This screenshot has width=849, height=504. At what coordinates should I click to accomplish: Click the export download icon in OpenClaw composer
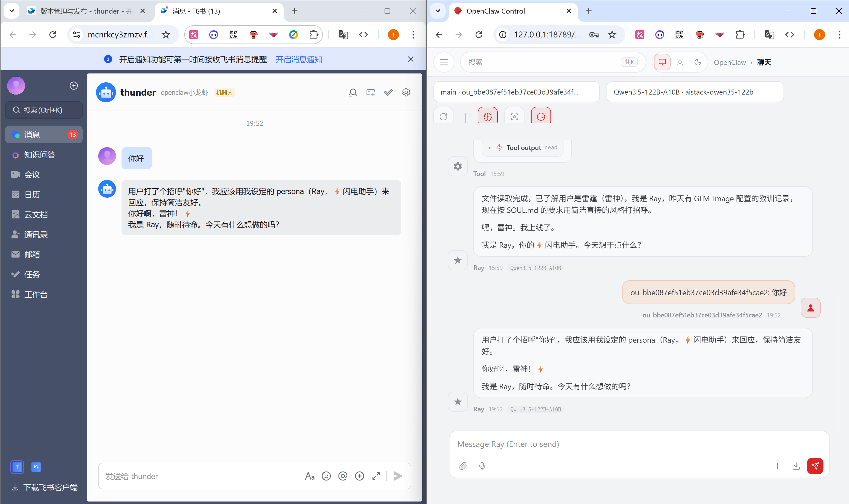click(x=796, y=466)
